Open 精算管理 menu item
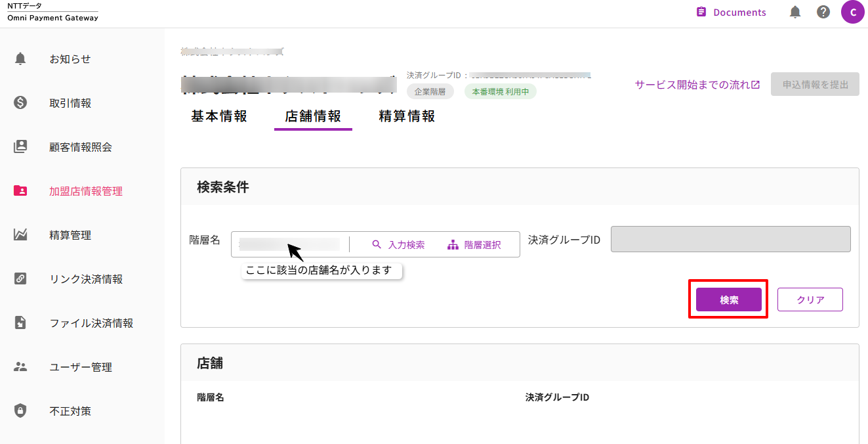The image size is (868, 444). click(70, 235)
